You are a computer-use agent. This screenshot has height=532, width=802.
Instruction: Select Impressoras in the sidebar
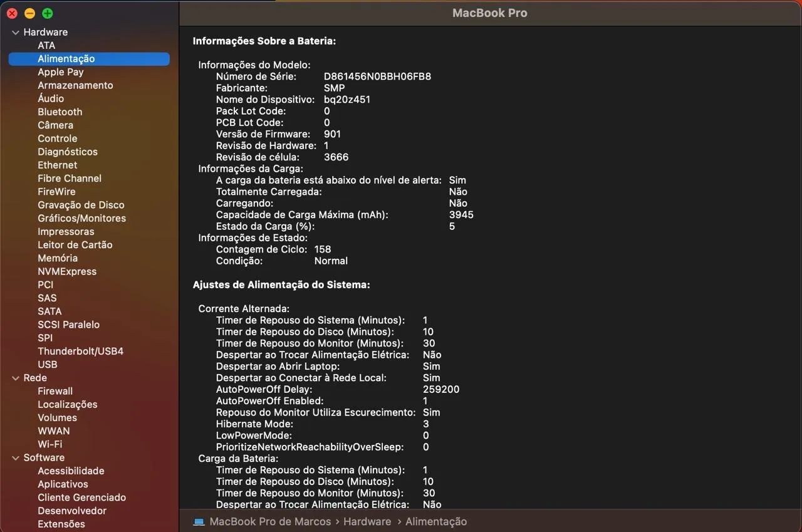(66, 232)
